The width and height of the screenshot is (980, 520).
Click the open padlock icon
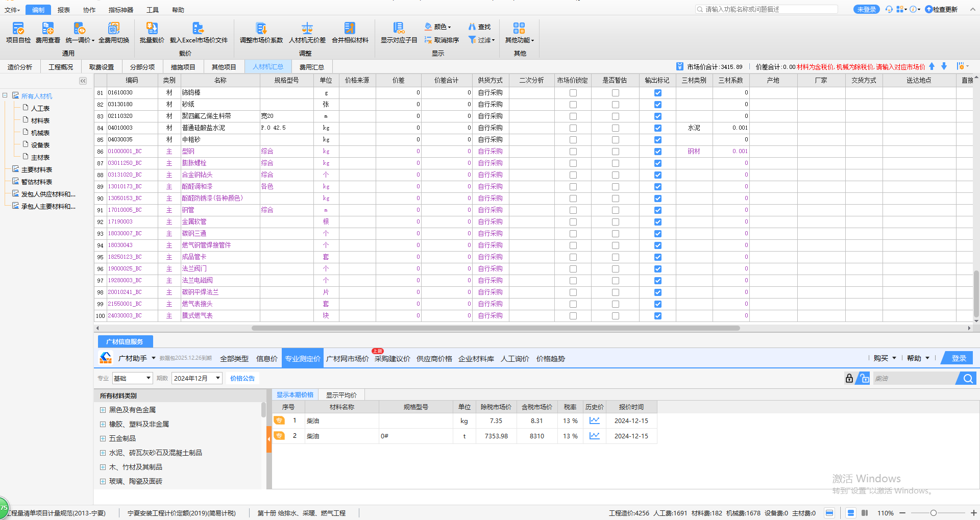pyautogui.click(x=863, y=378)
